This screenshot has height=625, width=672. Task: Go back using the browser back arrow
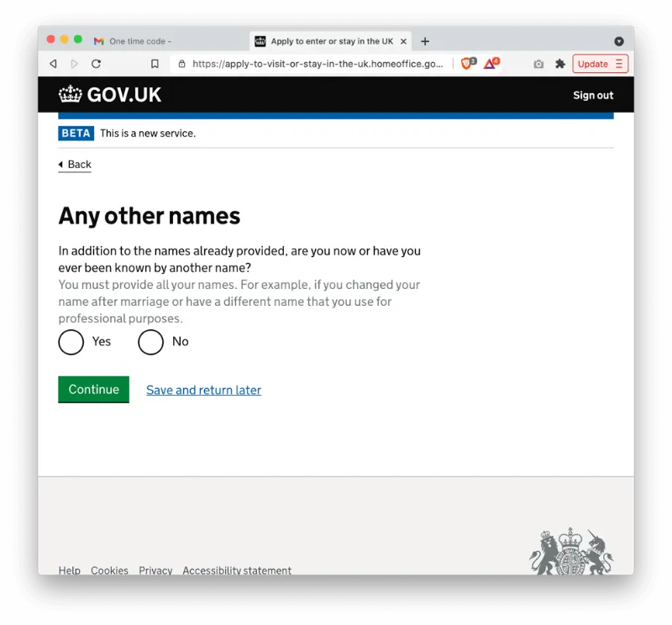pyautogui.click(x=53, y=64)
